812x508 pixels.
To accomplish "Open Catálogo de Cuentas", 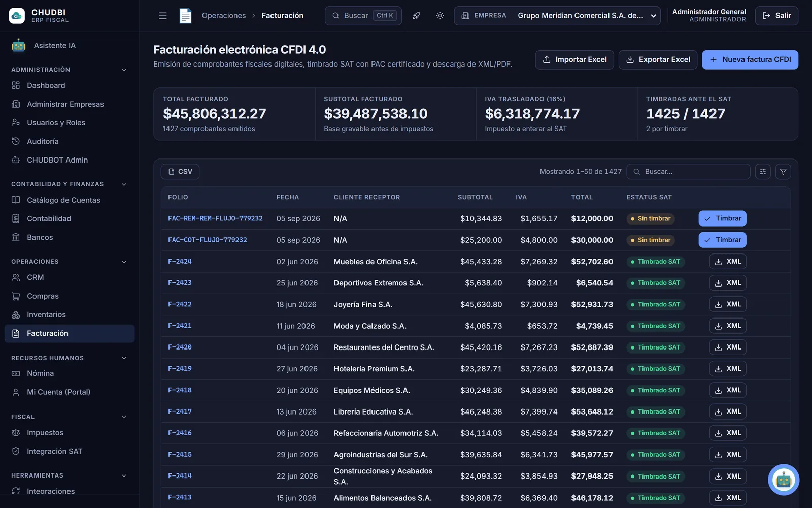I will point(70,200).
